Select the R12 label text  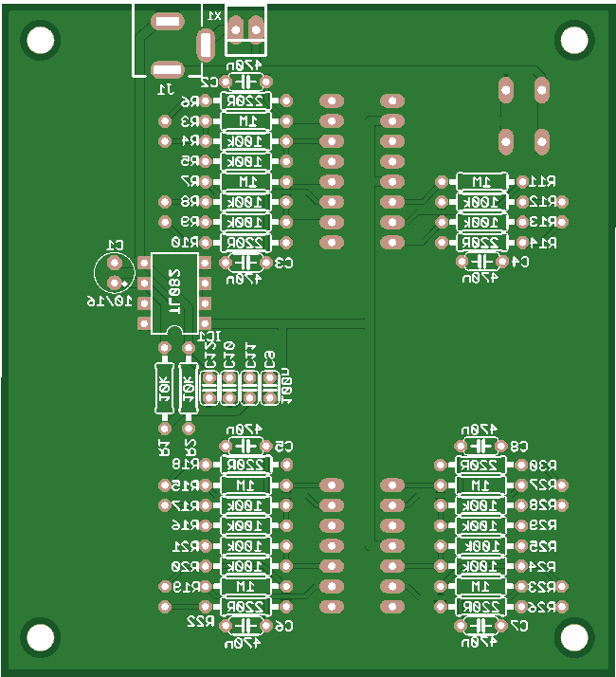pos(543,202)
